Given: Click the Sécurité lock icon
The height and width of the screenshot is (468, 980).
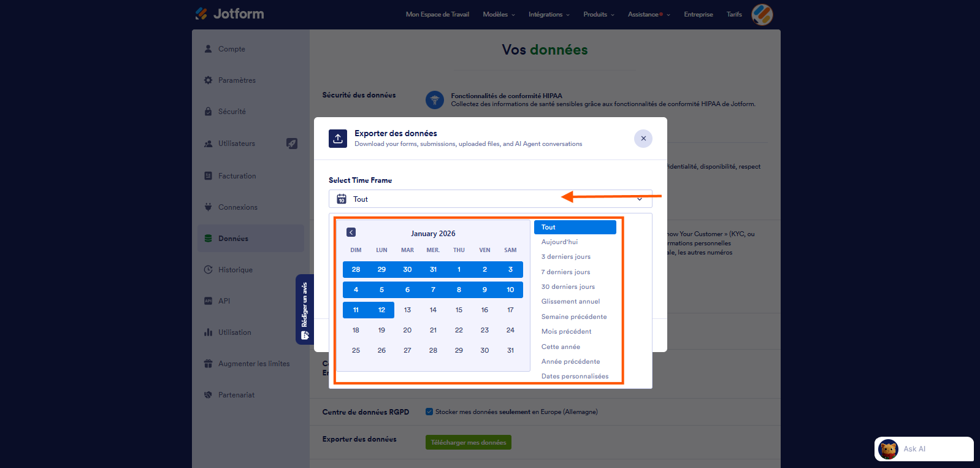Looking at the screenshot, I should 208,111.
